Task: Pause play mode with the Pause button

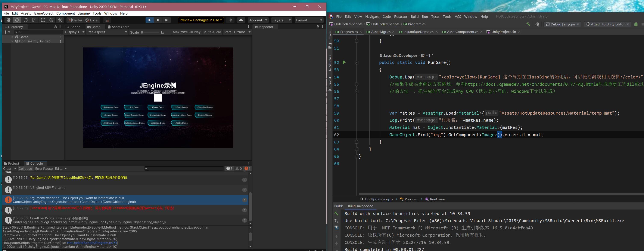Action: tap(158, 20)
